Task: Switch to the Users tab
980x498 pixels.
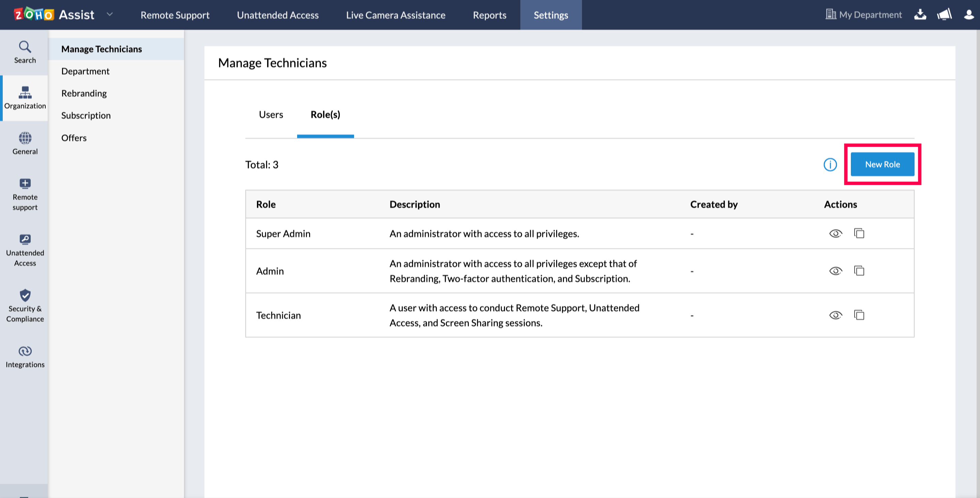Action: pyautogui.click(x=271, y=114)
